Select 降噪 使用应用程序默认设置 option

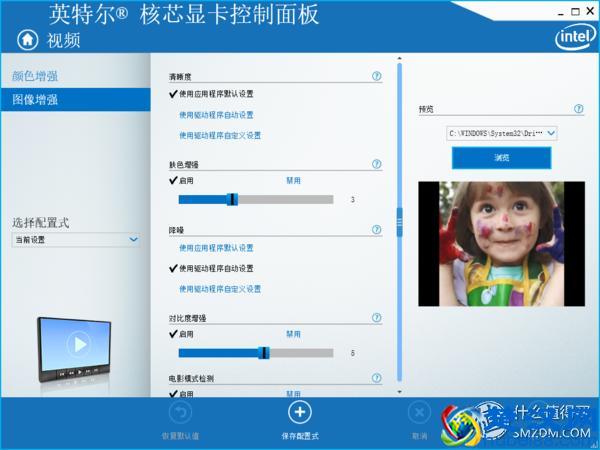click(216, 248)
